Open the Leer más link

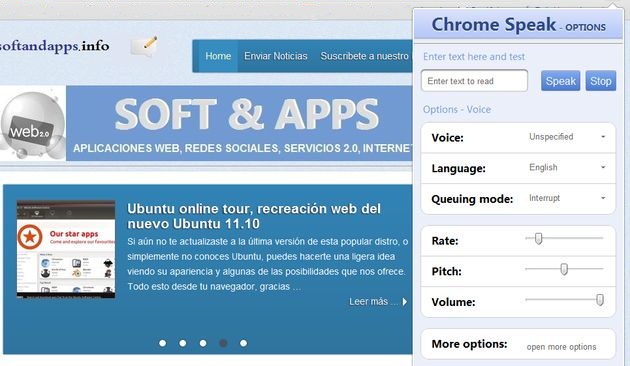pos(373,302)
